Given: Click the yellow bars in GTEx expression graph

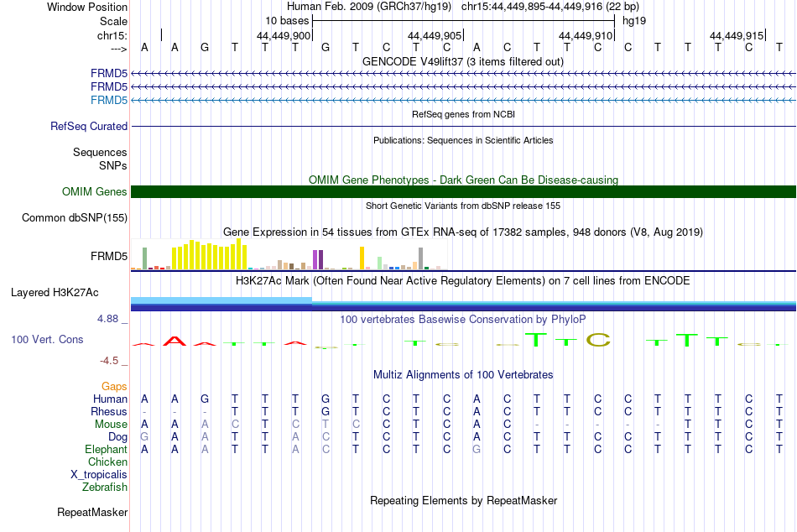Looking at the screenshot, I should 210,254.
